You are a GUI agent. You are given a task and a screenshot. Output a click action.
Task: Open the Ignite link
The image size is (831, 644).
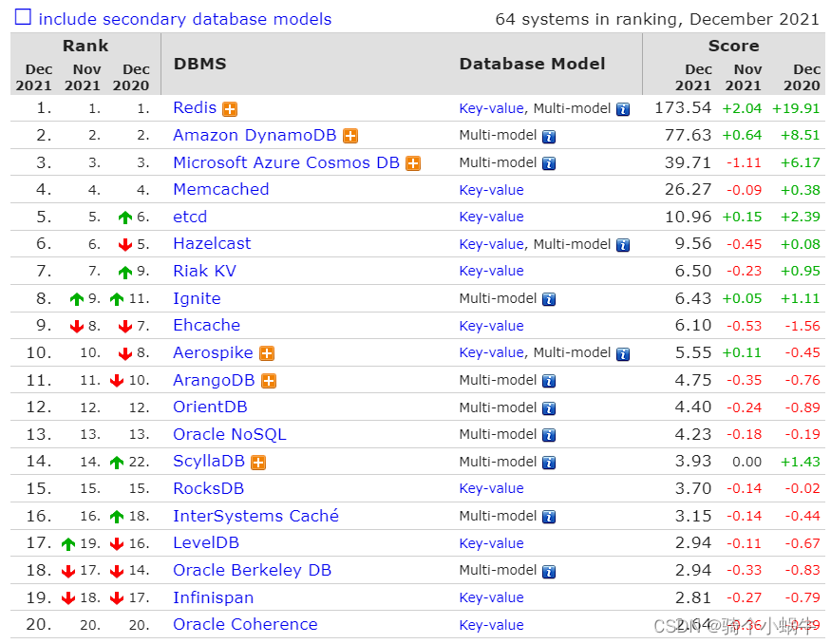click(197, 298)
